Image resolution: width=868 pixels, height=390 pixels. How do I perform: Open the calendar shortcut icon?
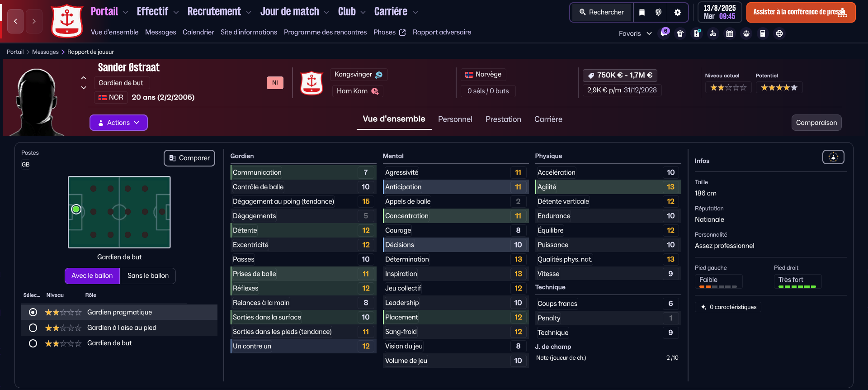pyautogui.click(x=730, y=33)
